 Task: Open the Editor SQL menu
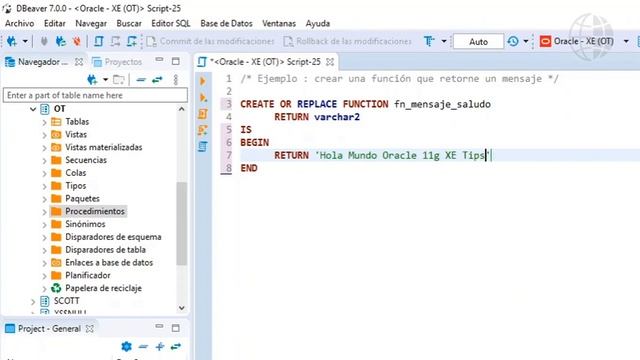point(171,23)
